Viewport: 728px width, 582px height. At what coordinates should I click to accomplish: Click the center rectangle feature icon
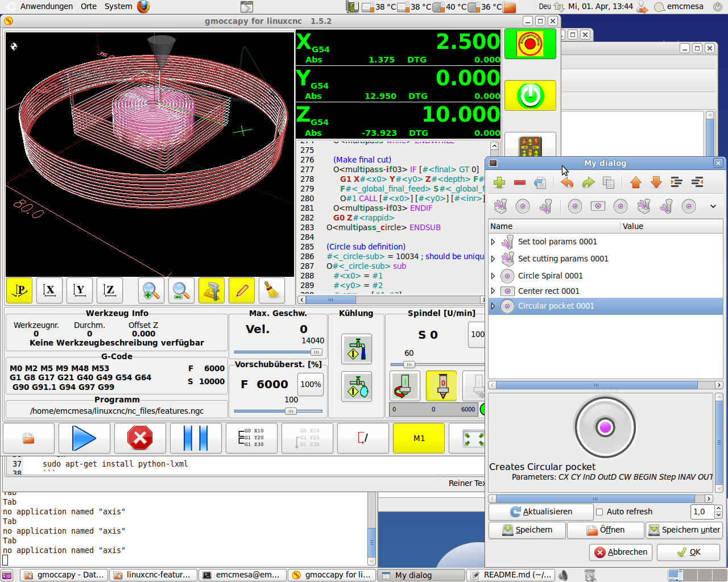(598, 206)
